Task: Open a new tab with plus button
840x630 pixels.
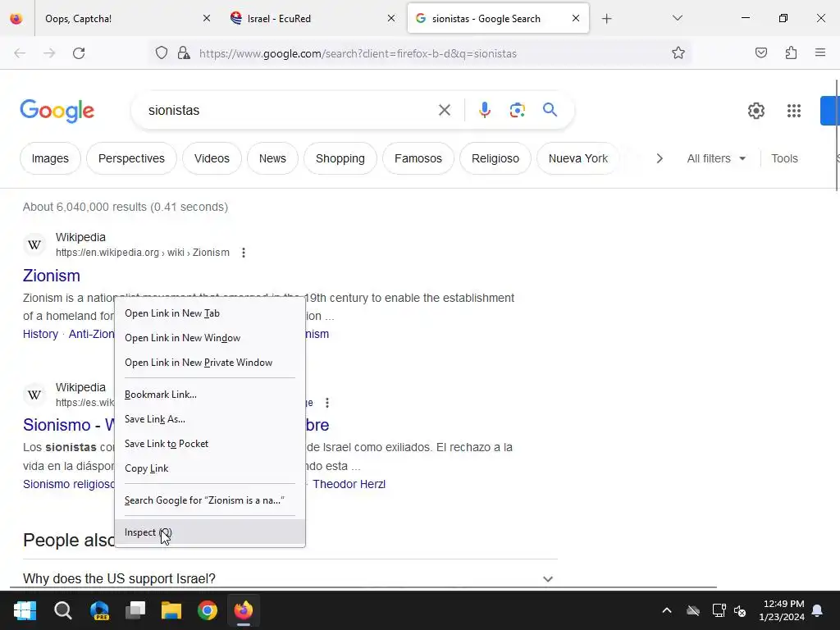Action: click(606, 19)
